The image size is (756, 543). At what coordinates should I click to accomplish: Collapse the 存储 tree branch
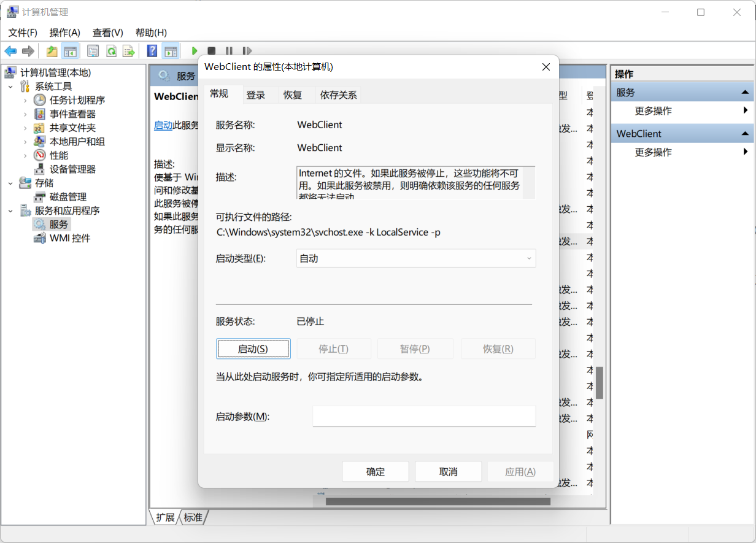[10, 183]
